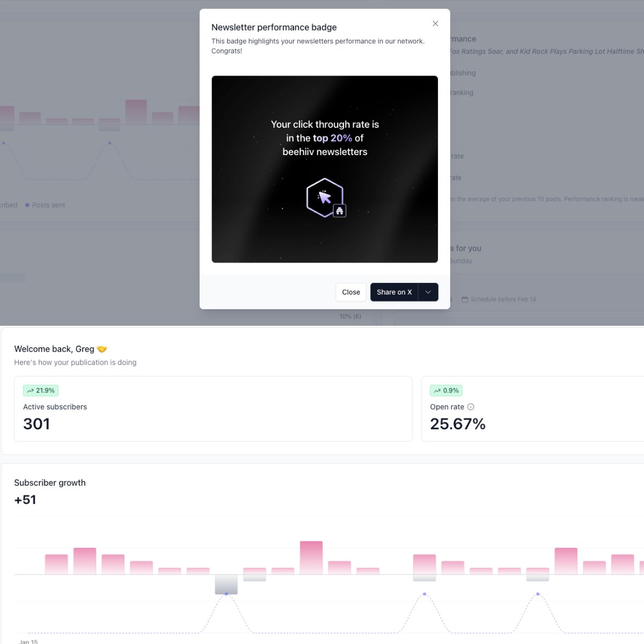Click the tallest pink bar in Subscriber growth chart

[x=311, y=558]
